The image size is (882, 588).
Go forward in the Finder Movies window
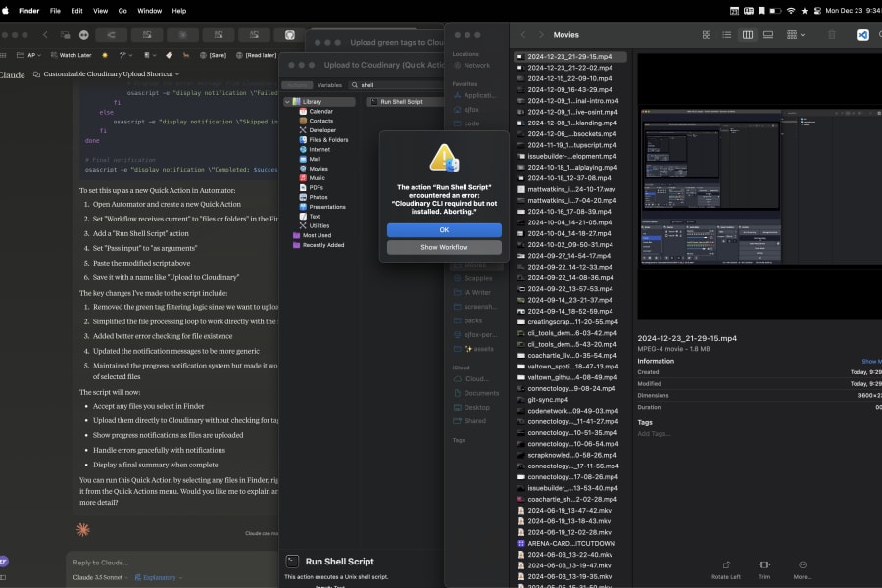541,35
